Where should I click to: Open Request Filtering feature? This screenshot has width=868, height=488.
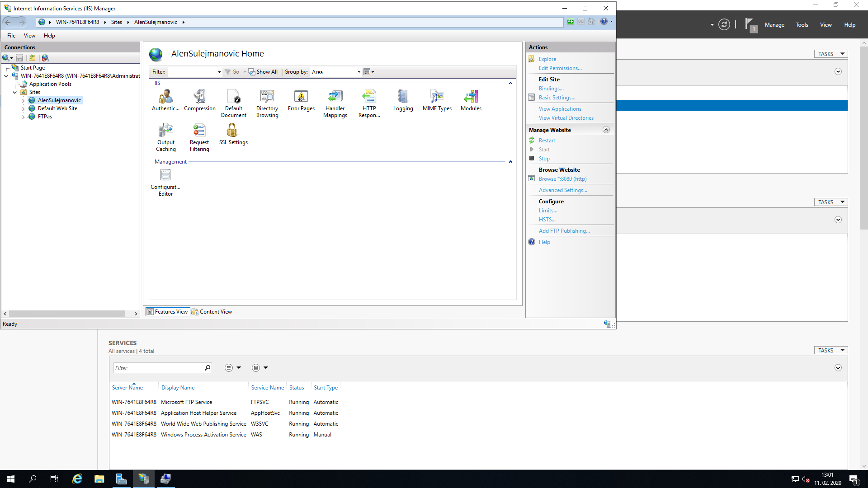click(199, 137)
